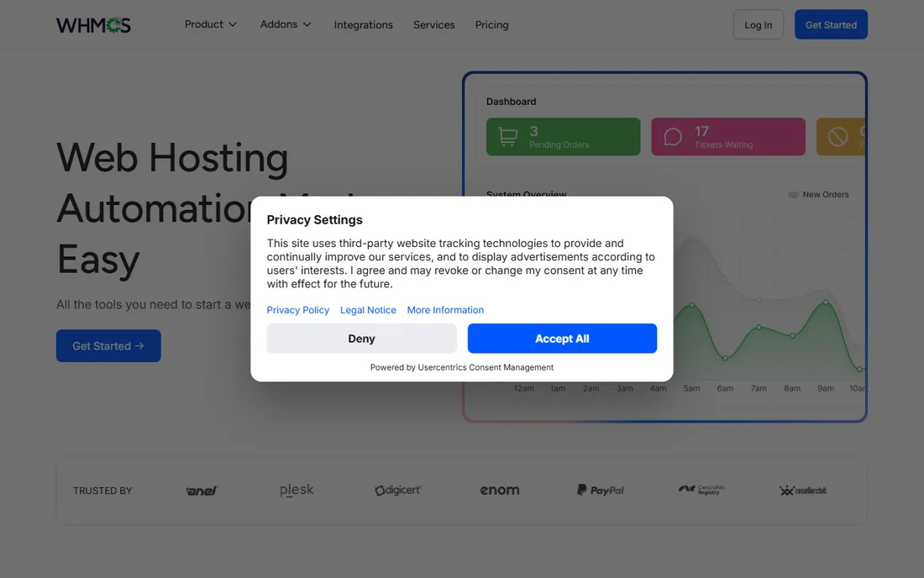Deny tracking in Privacy Settings
Screen dimensions: 924x578
[361, 339]
